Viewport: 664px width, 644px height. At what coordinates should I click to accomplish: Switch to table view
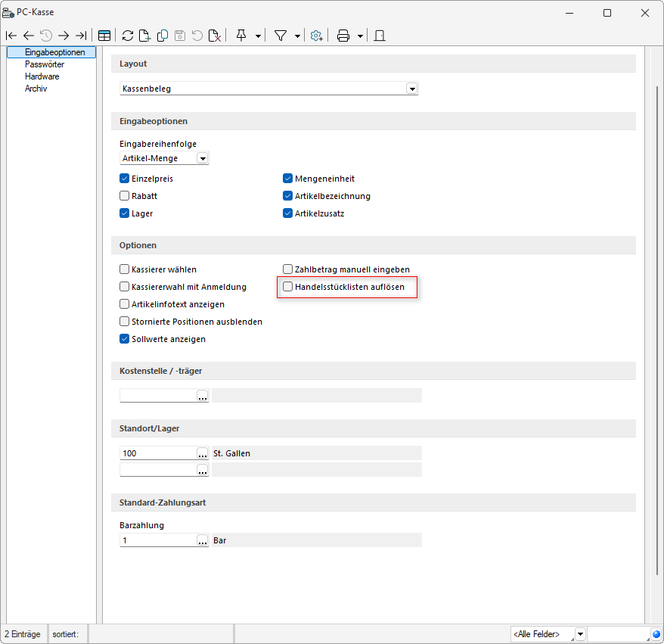point(104,36)
